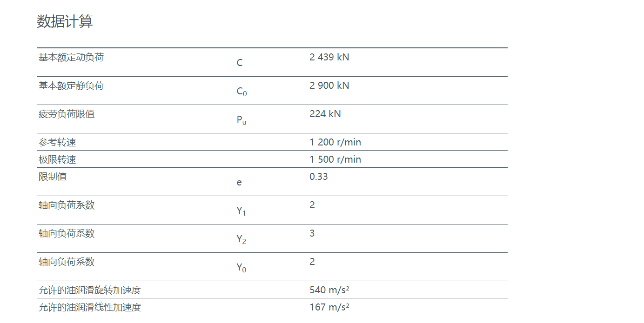
Task: Click the Pᵤ symbol
Action: [x=241, y=120]
